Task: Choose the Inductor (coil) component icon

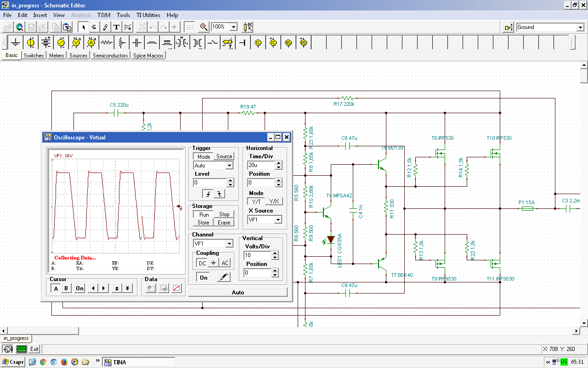Action: click(x=152, y=42)
